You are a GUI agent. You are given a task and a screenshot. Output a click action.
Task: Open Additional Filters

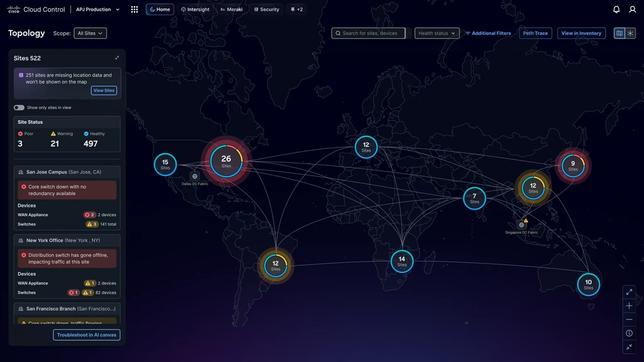tap(488, 33)
